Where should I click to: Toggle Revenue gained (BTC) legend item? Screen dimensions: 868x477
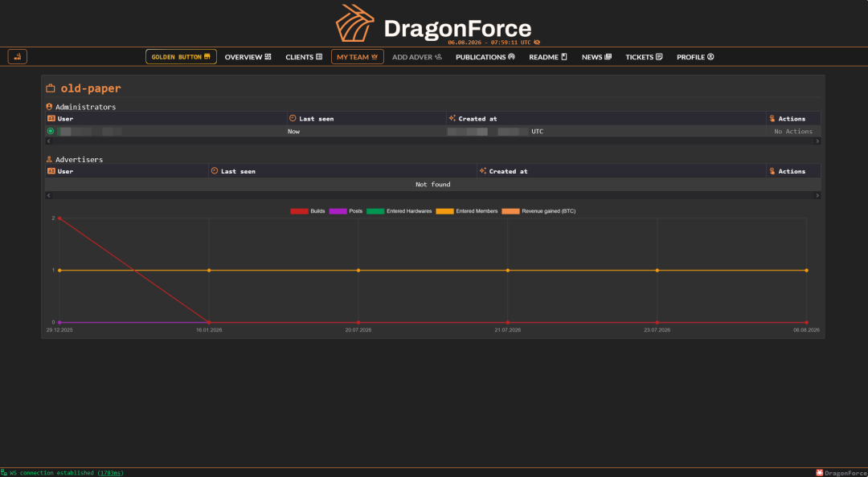tap(538, 211)
